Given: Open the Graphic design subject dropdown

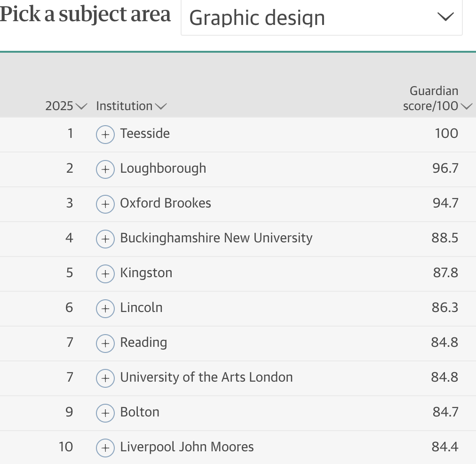Looking at the screenshot, I should coord(321,17).
